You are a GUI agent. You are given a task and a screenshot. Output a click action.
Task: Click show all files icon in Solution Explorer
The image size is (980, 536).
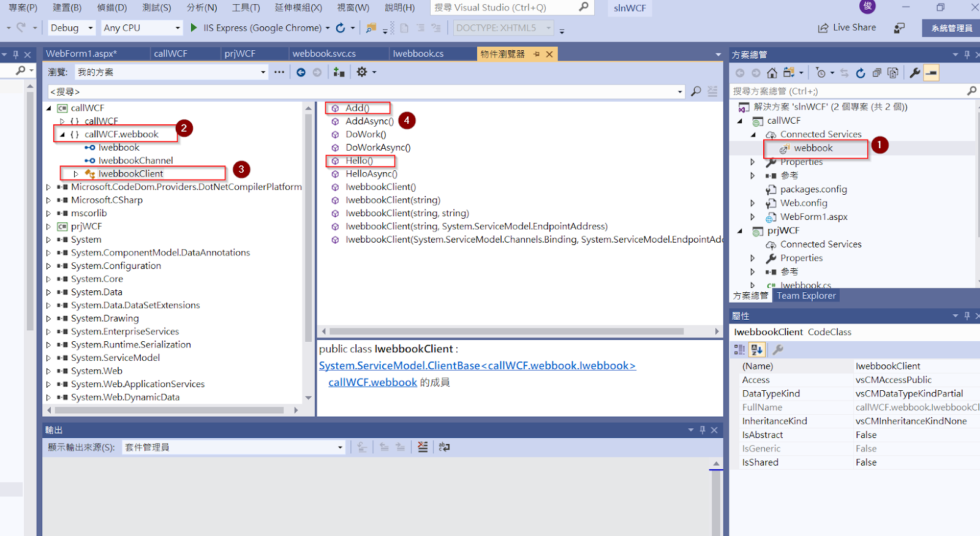point(893,73)
